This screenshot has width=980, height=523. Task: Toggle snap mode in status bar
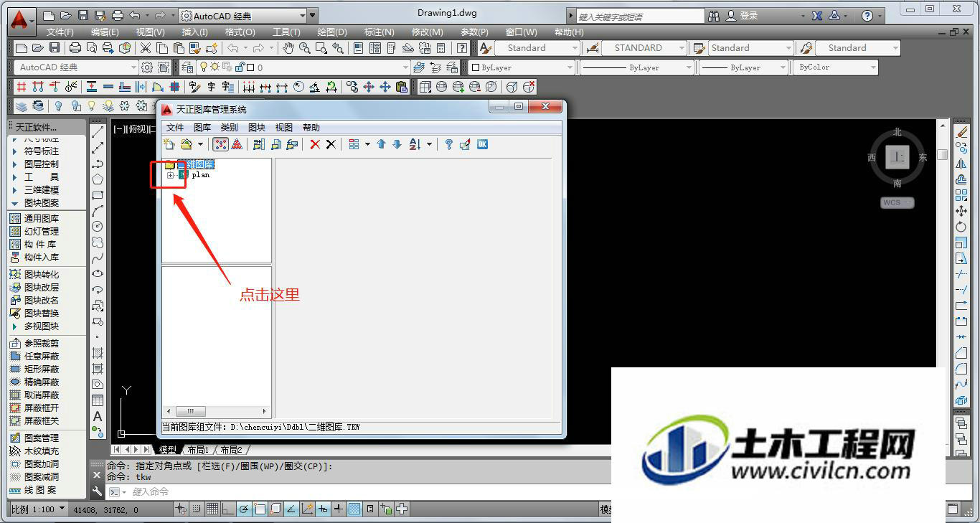click(197, 509)
